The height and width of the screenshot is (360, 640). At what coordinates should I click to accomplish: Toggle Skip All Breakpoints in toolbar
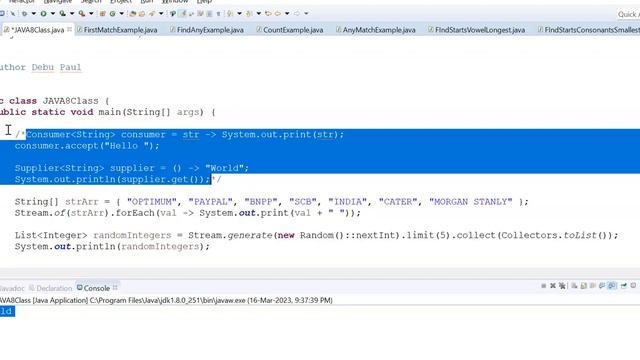(x=13, y=14)
